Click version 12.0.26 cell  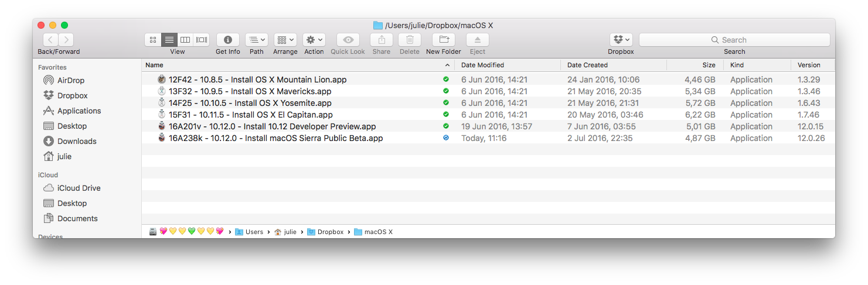[x=811, y=138]
